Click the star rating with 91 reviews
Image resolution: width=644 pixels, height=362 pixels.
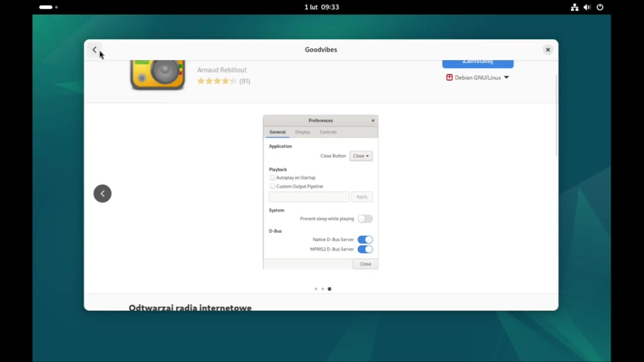[x=223, y=81]
